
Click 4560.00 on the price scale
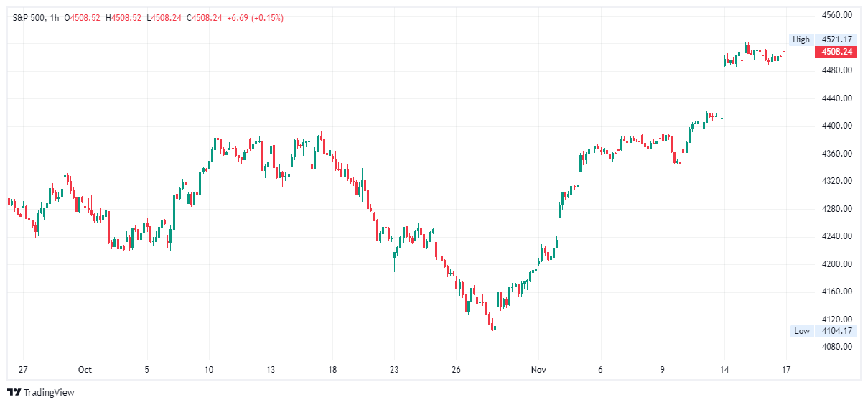click(837, 14)
